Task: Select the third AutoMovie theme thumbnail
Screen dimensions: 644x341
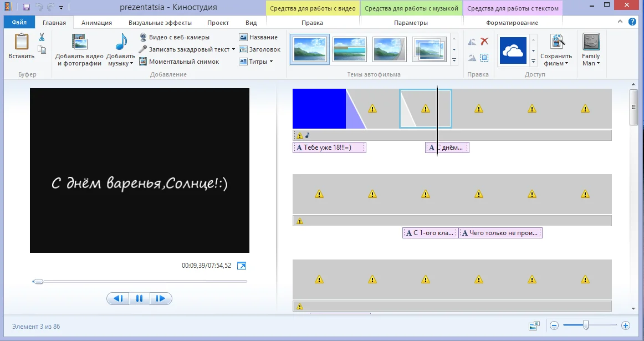Action: point(390,49)
